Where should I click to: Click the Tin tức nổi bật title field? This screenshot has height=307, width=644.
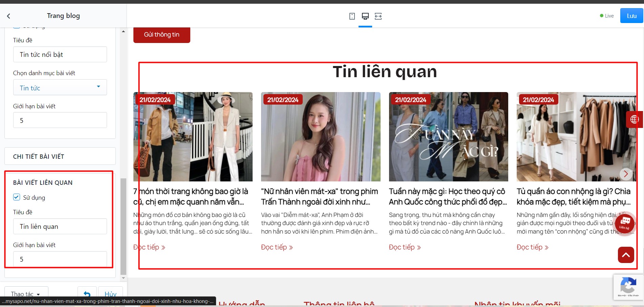tap(60, 54)
